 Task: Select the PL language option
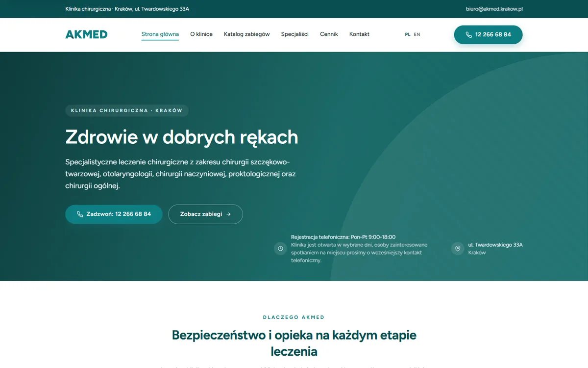click(408, 34)
